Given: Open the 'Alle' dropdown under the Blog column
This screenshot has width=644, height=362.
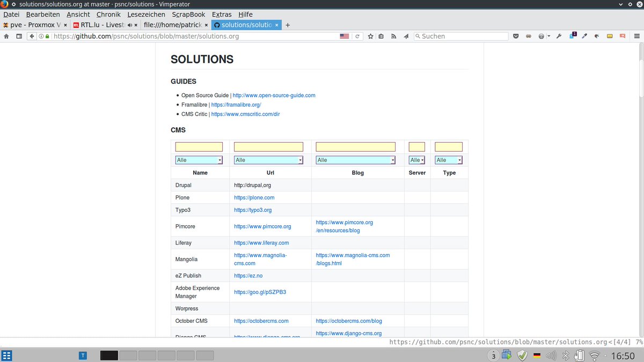Looking at the screenshot, I should click(x=355, y=160).
